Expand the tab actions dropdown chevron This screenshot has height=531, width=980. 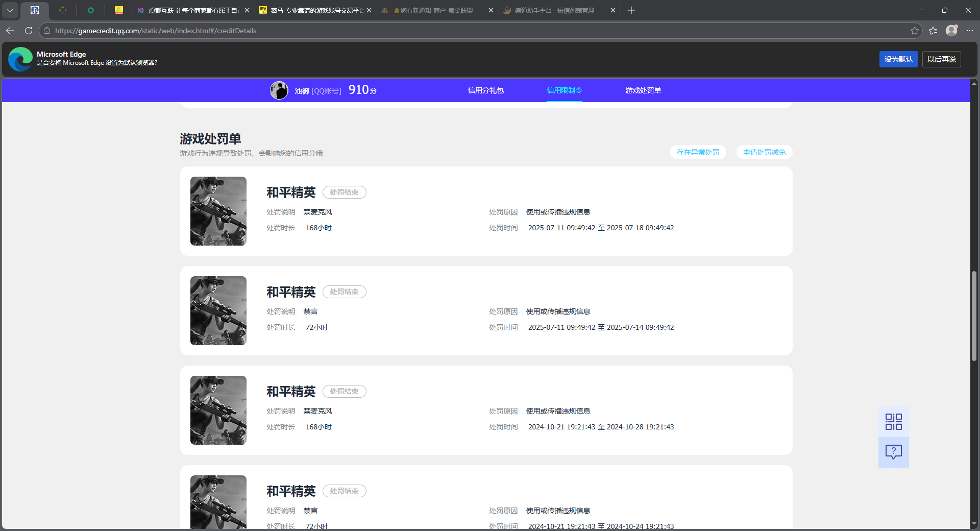pyautogui.click(x=10, y=10)
